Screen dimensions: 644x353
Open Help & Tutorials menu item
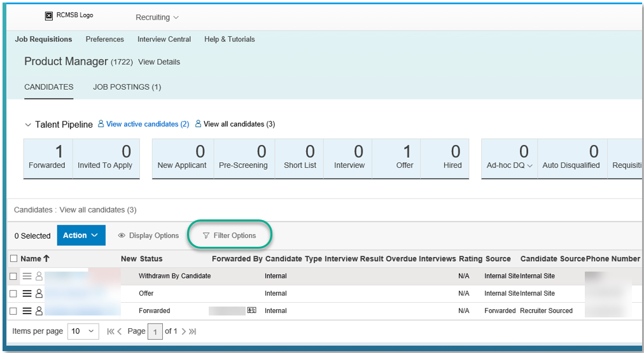[x=230, y=39]
